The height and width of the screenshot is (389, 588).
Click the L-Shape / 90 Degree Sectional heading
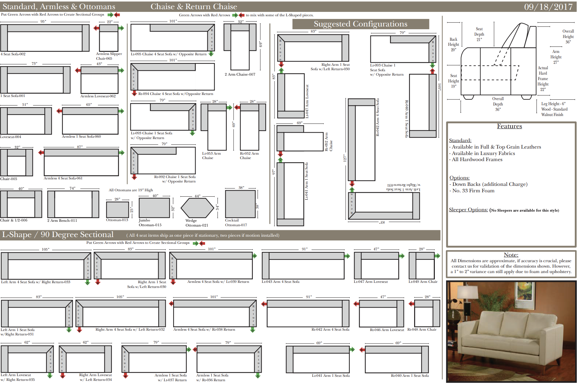(58, 235)
